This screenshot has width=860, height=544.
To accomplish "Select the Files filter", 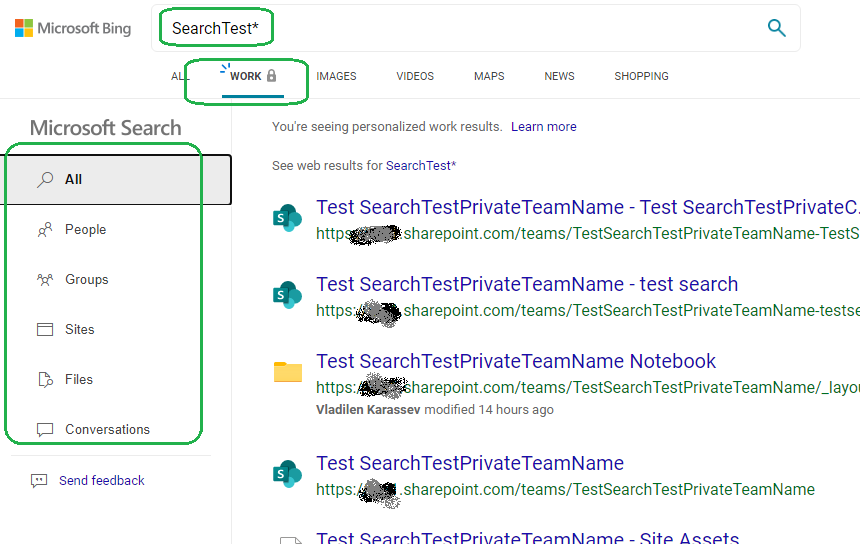I will (x=79, y=379).
